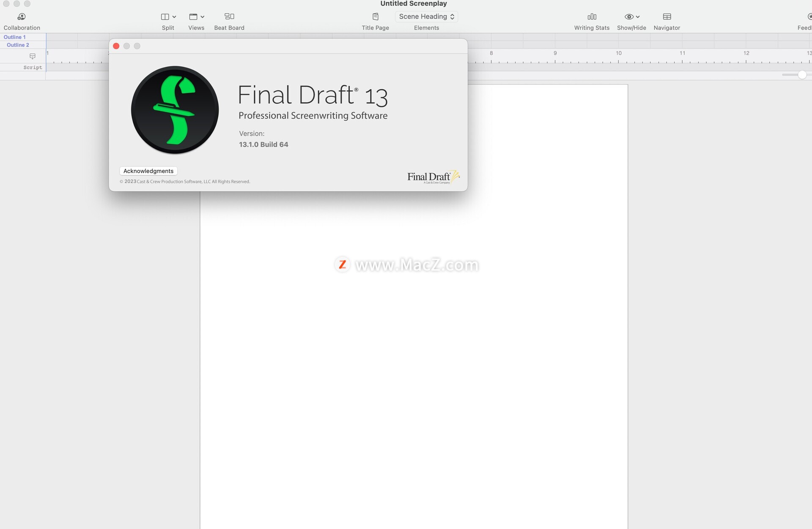Select the Outline 1 lane
This screenshot has height=529, width=812.
coord(15,37)
